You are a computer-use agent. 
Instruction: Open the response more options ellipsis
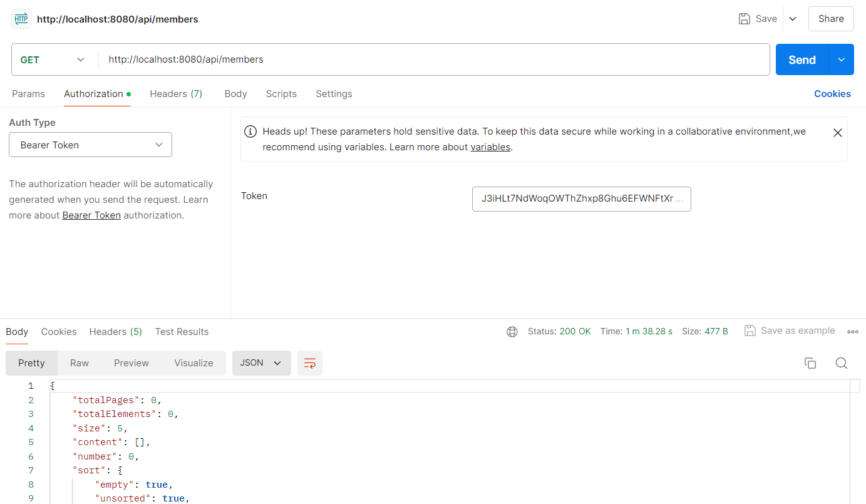tap(852, 332)
